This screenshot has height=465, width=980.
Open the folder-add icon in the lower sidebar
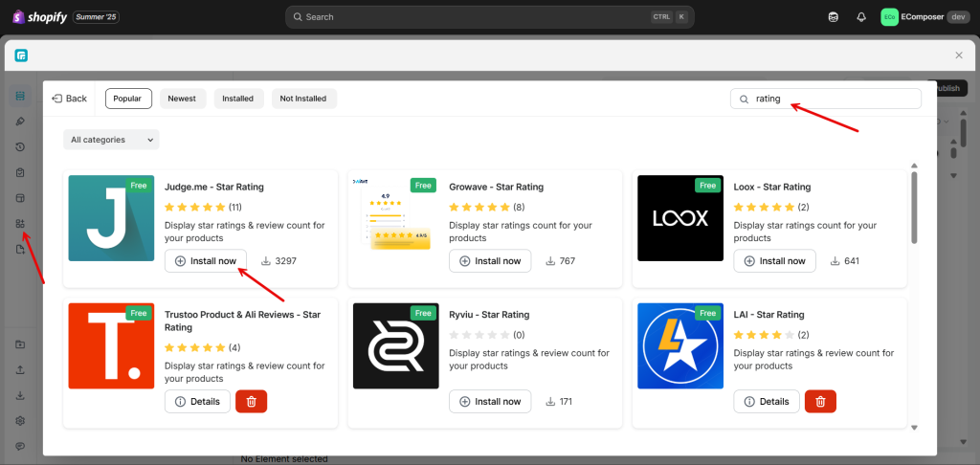pos(20,344)
